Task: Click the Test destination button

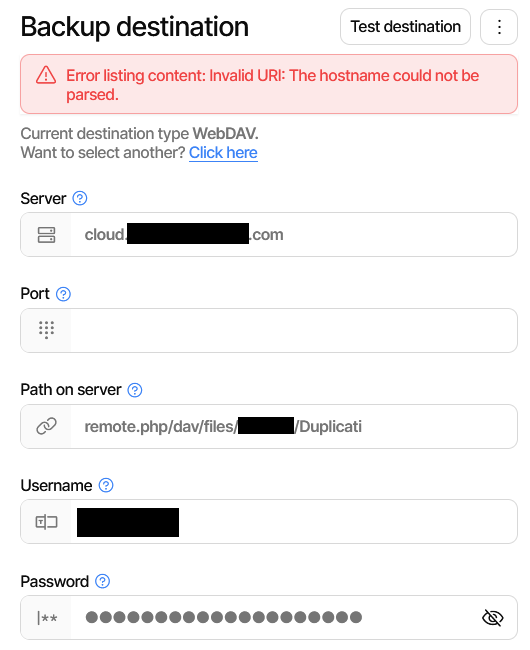Action: [405, 27]
